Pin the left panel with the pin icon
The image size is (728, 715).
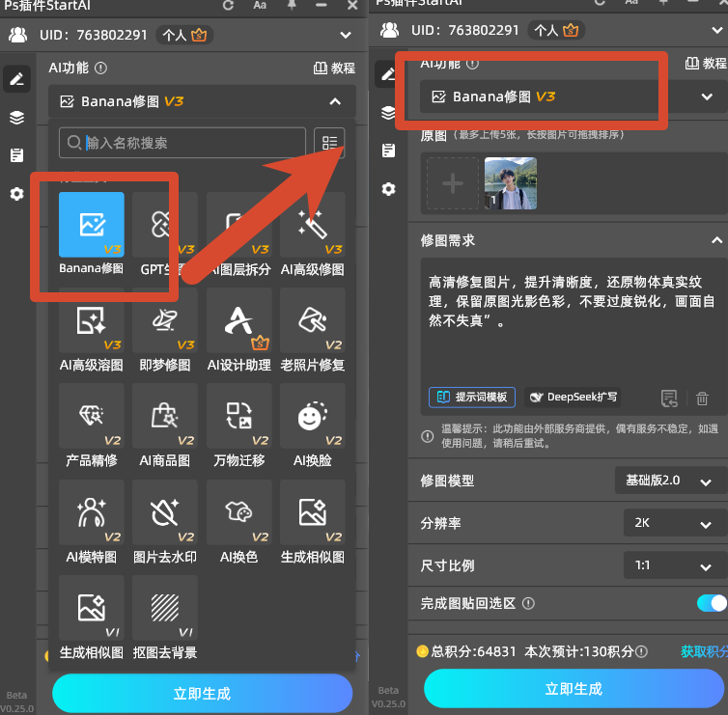(292, 5)
